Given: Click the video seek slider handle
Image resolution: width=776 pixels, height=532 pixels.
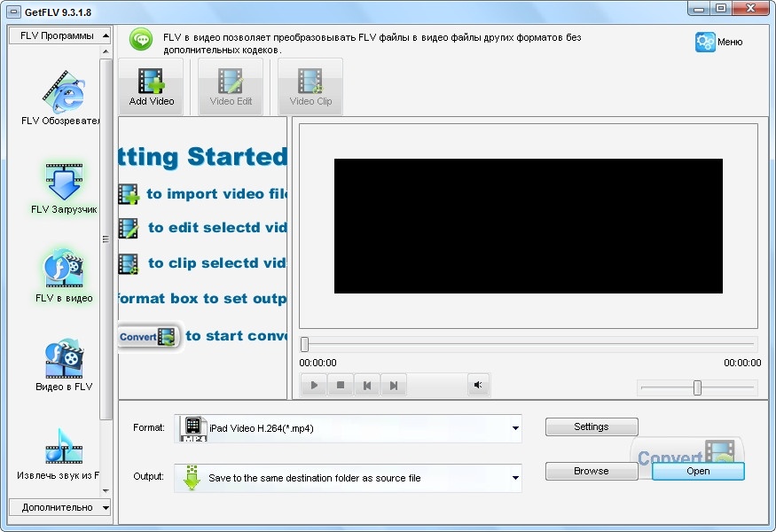Looking at the screenshot, I should pos(305,344).
